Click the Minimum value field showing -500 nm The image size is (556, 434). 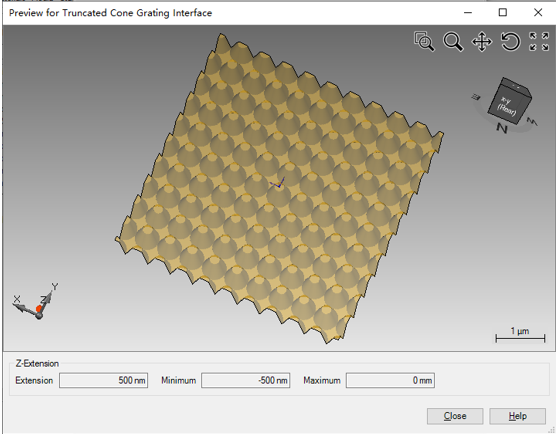(246, 380)
